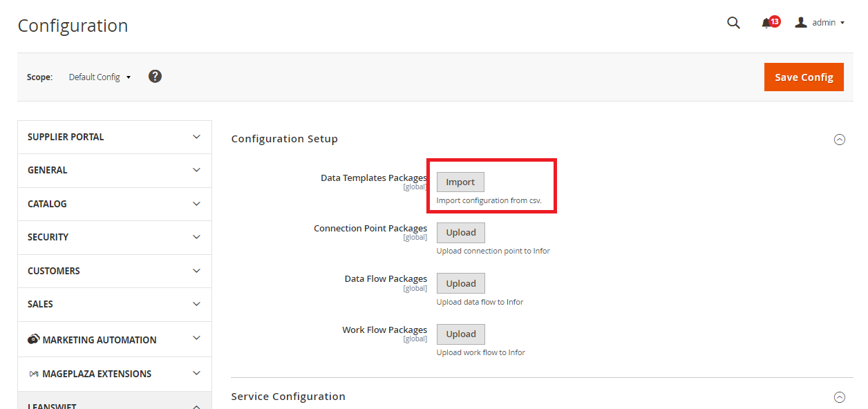
Task: Expand the Catalog settings section
Action: (196, 204)
